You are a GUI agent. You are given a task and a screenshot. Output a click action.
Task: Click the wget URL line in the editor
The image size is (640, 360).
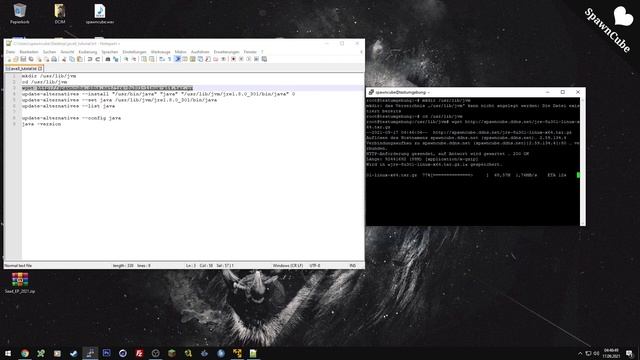[x=107, y=88]
